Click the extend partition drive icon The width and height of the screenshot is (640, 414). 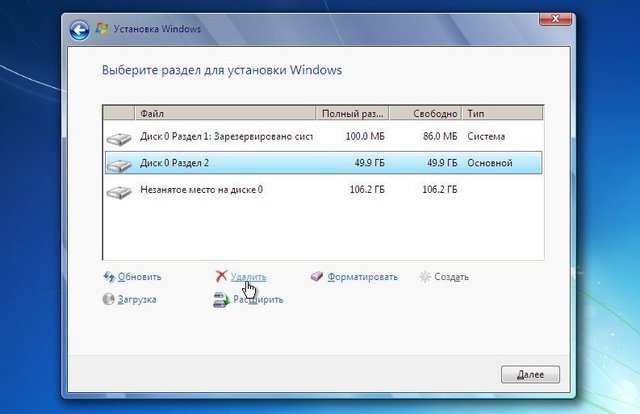point(221,299)
